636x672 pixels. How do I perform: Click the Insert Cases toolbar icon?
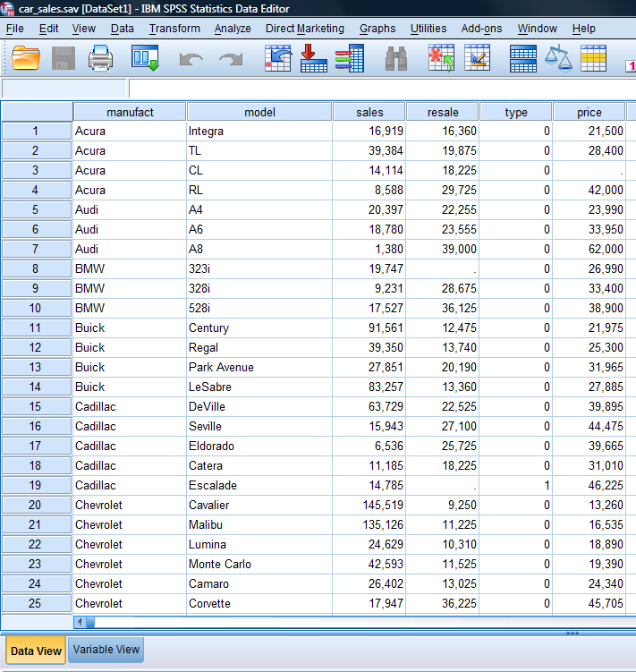(441, 58)
